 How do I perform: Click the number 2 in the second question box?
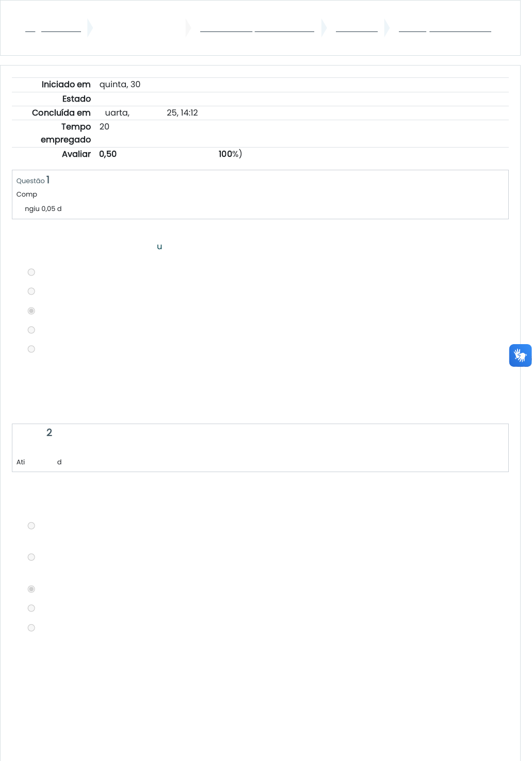49,433
